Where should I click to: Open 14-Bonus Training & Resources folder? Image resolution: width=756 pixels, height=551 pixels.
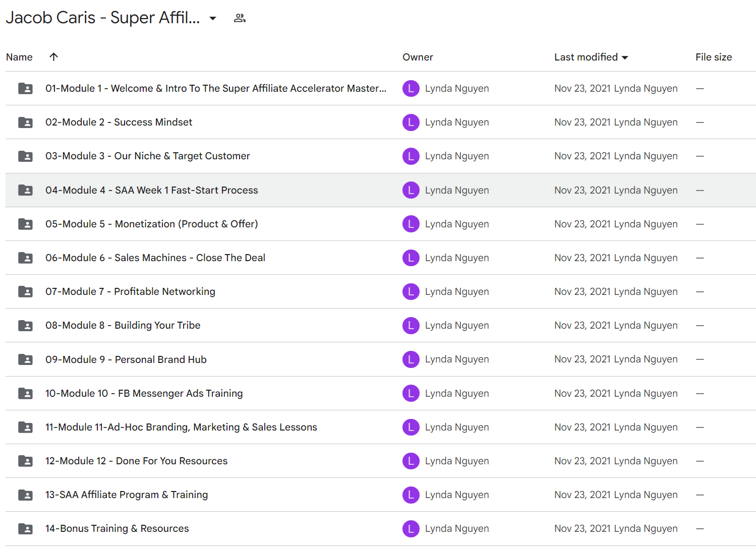(117, 528)
